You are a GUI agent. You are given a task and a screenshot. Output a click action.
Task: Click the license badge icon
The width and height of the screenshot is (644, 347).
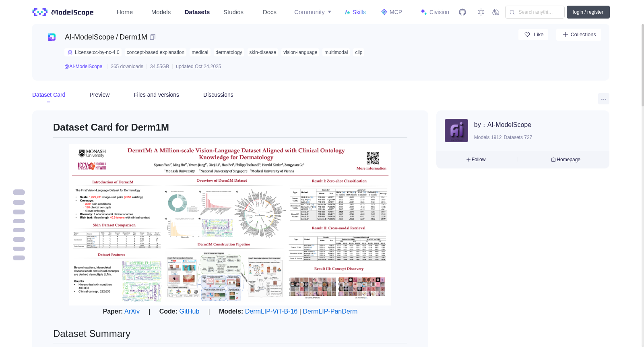pyautogui.click(x=70, y=52)
